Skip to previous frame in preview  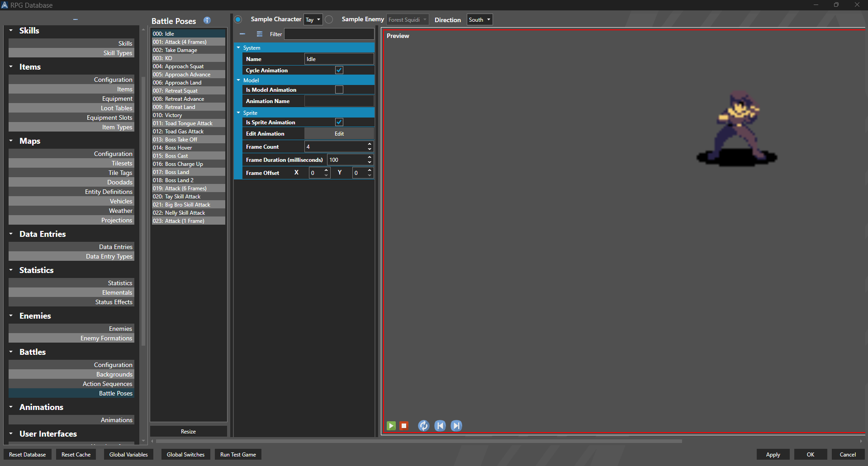pos(440,426)
